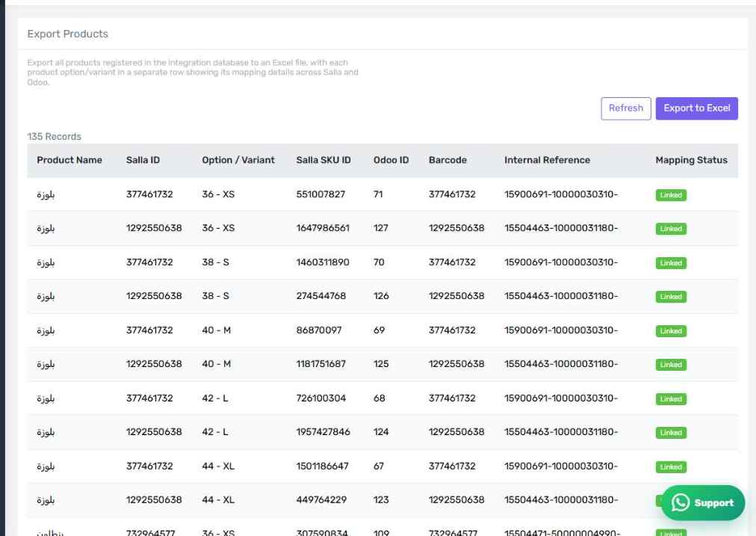Click the Product Name column header

point(69,160)
